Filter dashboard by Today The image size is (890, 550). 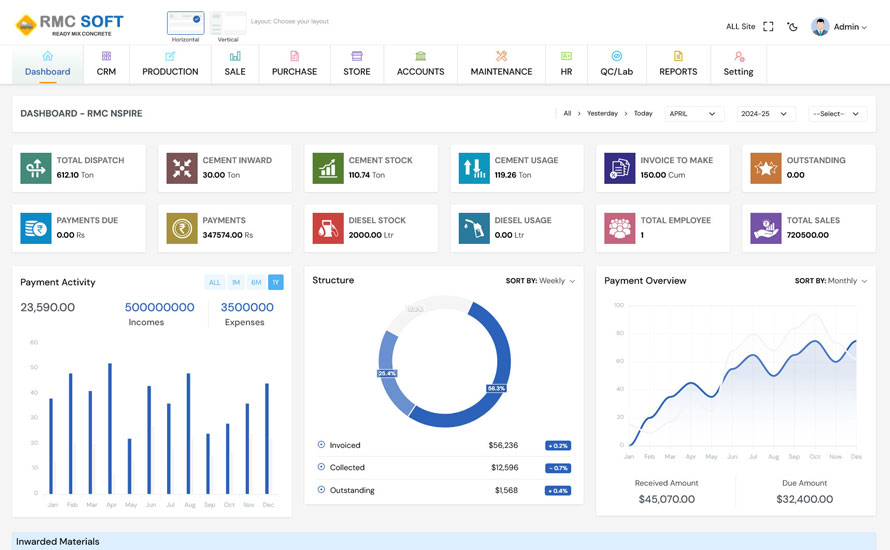[x=643, y=114]
